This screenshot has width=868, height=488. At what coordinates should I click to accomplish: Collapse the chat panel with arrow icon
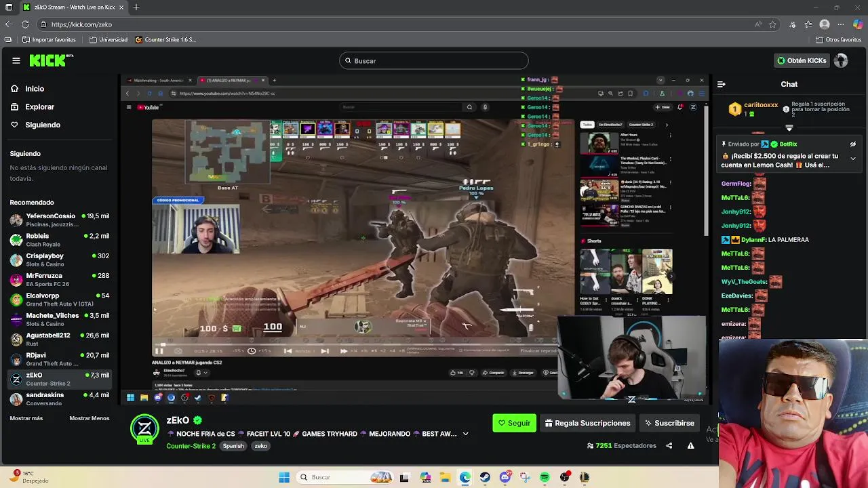[721, 84]
